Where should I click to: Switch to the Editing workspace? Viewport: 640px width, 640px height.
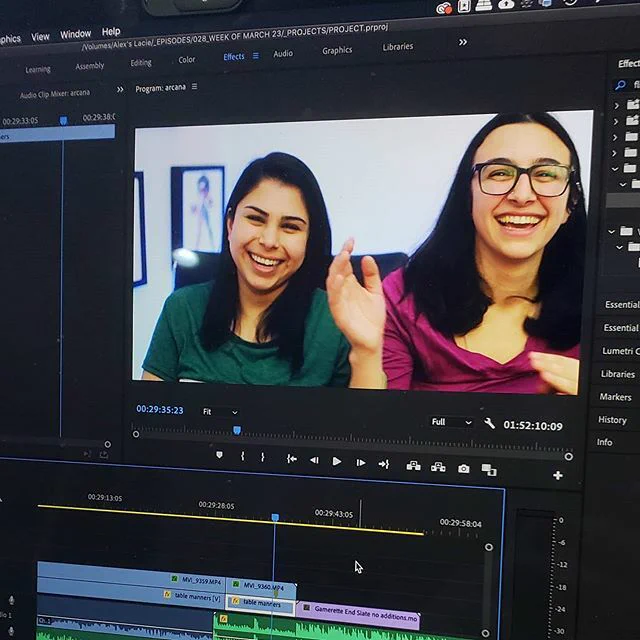pyautogui.click(x=141, y=62)
